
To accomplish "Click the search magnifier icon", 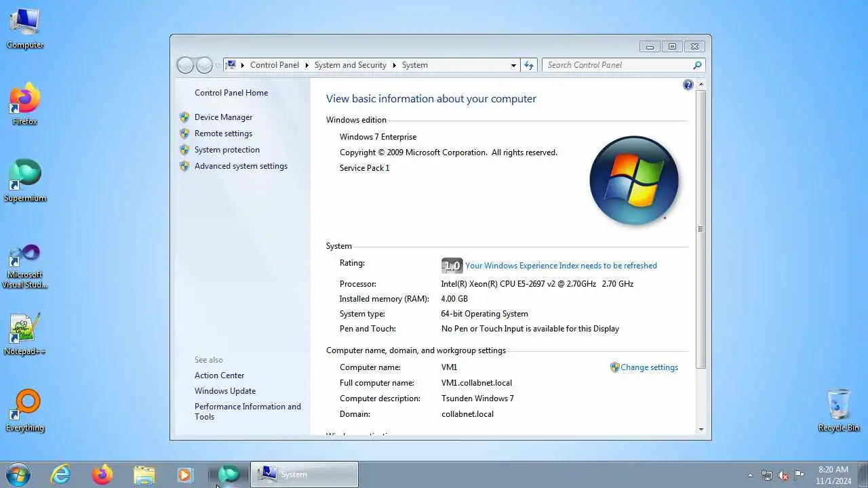I will (697, 65).
